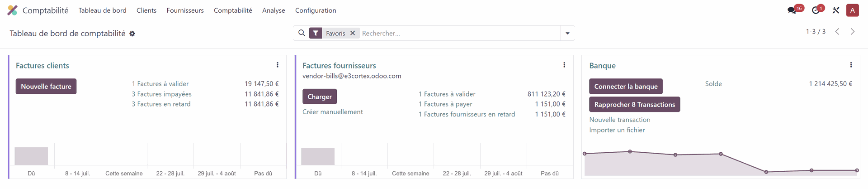
Task: Open the activities clock icon
Action: [816, 10]
